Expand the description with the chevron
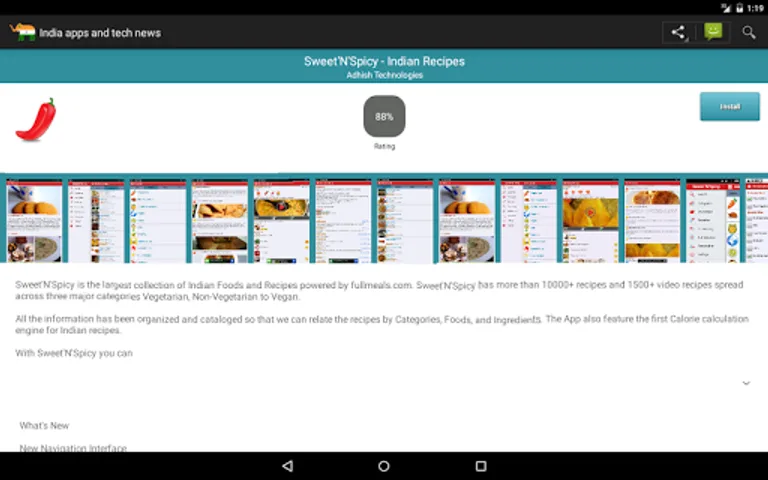This screenshot has width=768, height=480. (746, 383)
